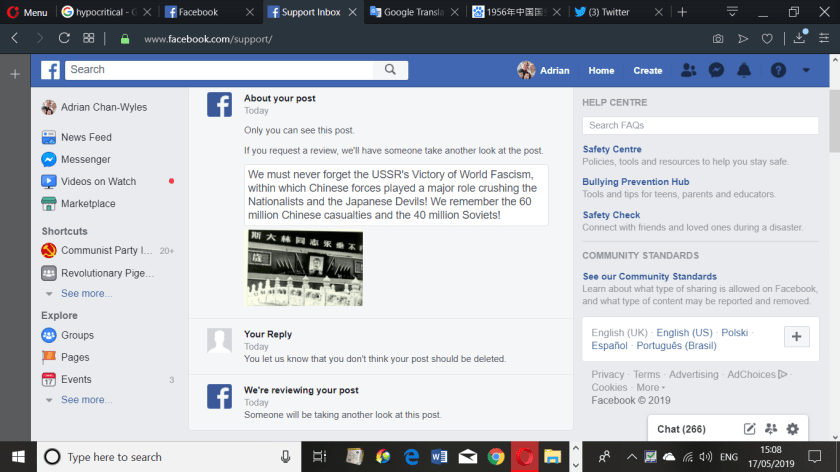Switch to (3) Twitter tab
This screenshot has width=840, height=472.
pos(609,12)
